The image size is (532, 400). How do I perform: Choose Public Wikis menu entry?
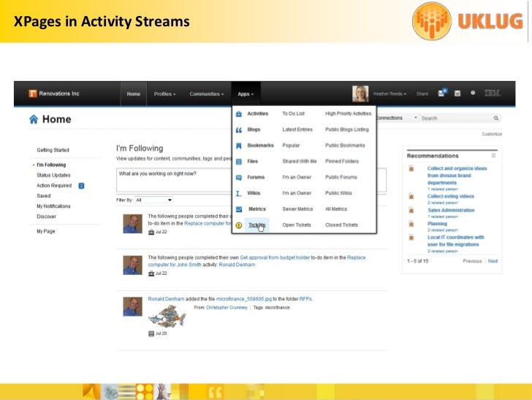tap(338, 193)
